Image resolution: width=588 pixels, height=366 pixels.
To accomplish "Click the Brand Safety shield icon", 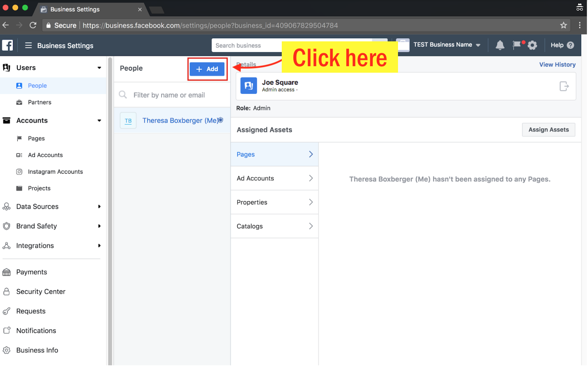I will point(6,226).
